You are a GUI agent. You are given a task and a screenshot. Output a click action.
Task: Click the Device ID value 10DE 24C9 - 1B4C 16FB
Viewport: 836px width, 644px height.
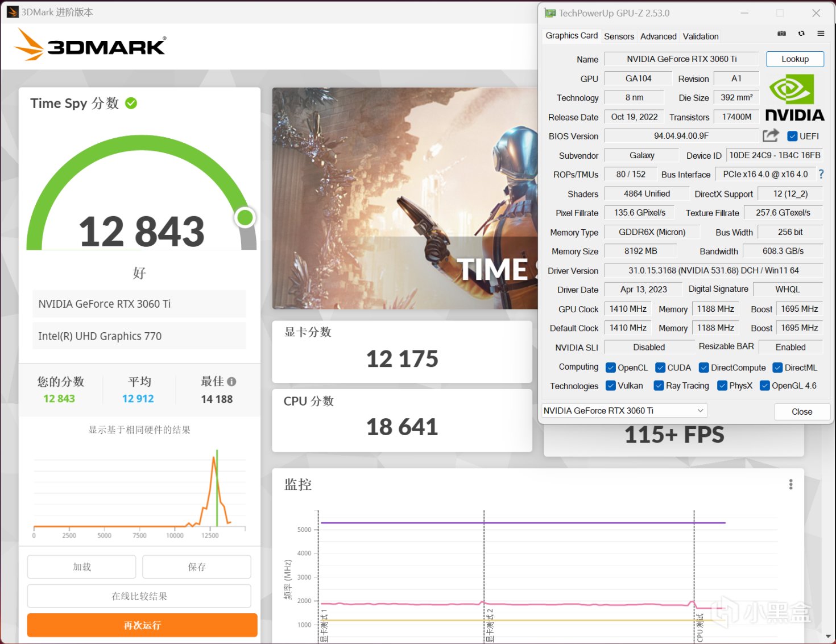(x=775, y=155)
